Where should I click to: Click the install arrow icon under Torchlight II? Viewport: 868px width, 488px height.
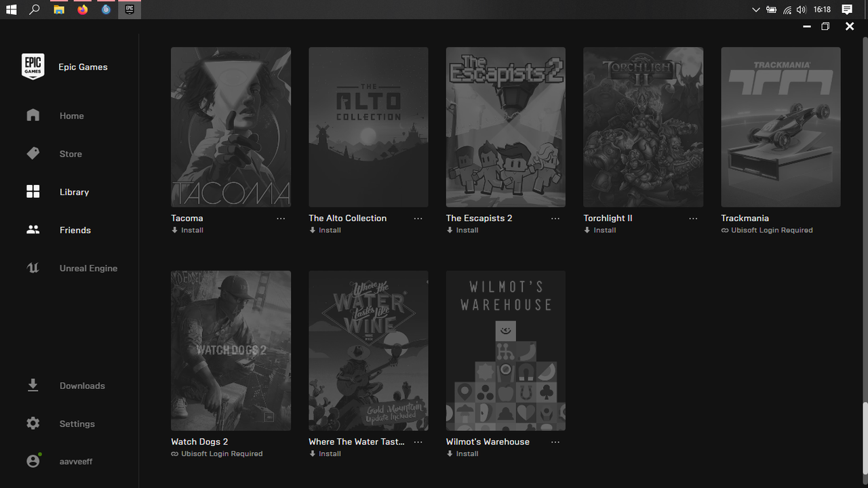click(x=587, y=230)
